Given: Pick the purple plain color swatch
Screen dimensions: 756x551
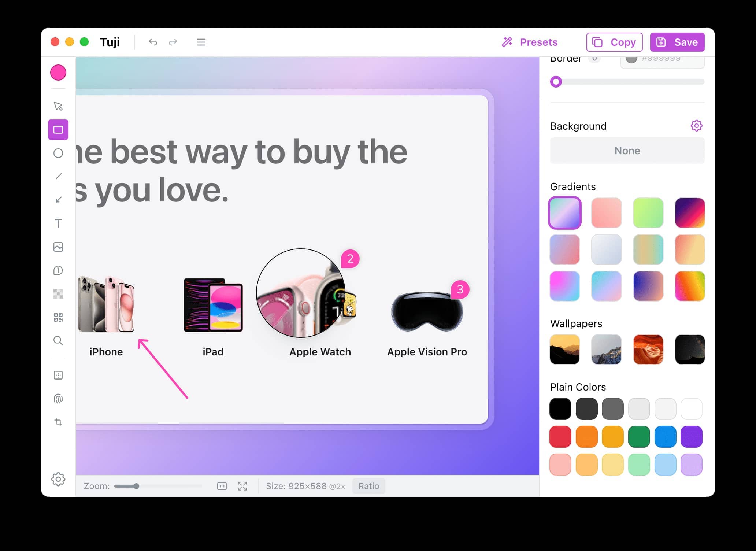Looking at the screenshot, I should [x=691, y=437].
